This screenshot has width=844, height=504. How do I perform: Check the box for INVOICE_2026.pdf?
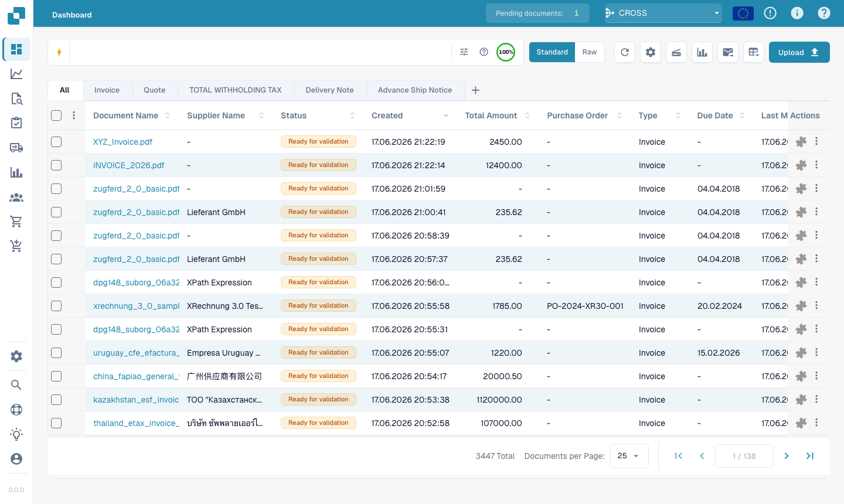click(56, 165)
